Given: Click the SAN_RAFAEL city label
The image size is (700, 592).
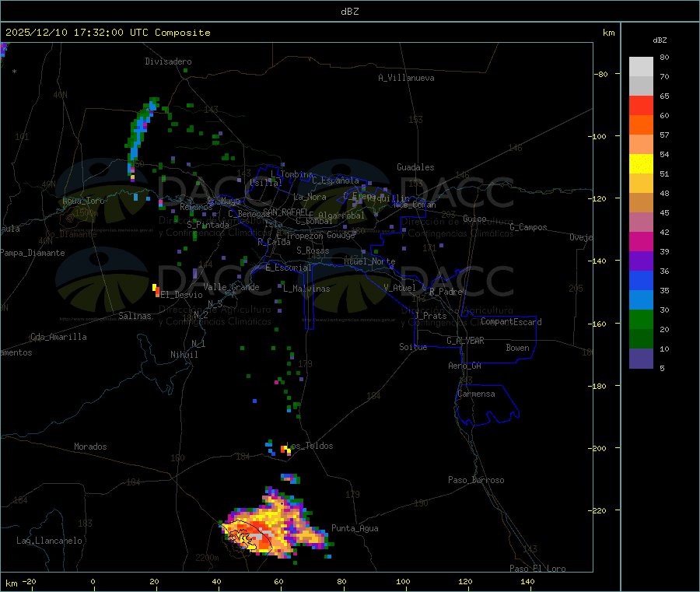Looking at the screenshot, I should click(285, 212).
